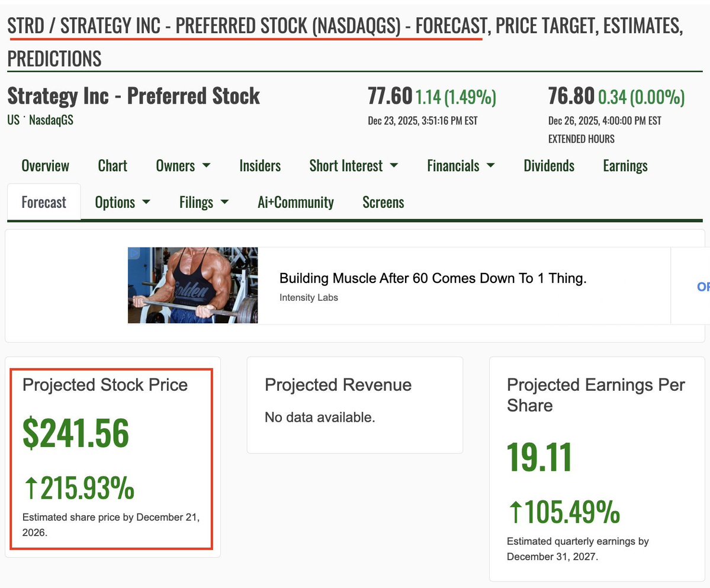The height and width of the screenshot is (588, 710).
Task: Click the NasdaqGS exchange link
Action: [x=51, y=120]
